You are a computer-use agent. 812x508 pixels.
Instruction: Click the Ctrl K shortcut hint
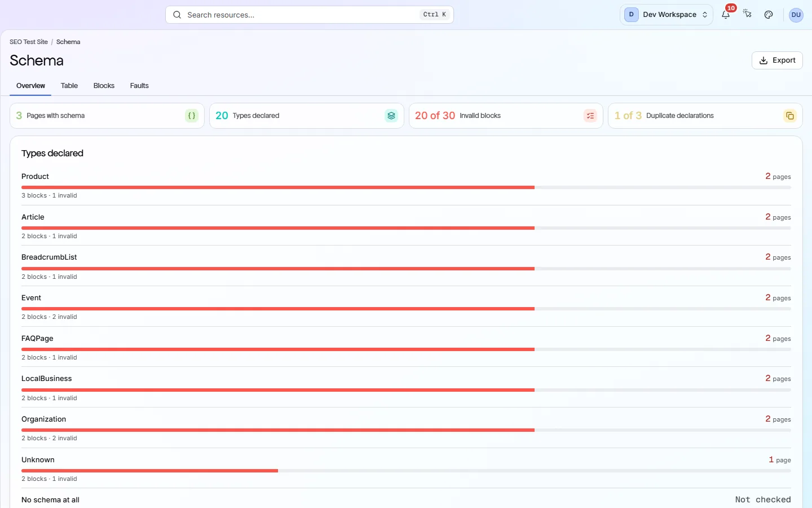435,15
